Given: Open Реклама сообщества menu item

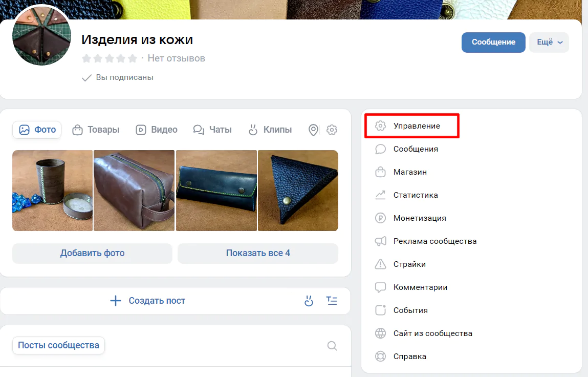Looking at the screenshot, I should coord(435,241).
